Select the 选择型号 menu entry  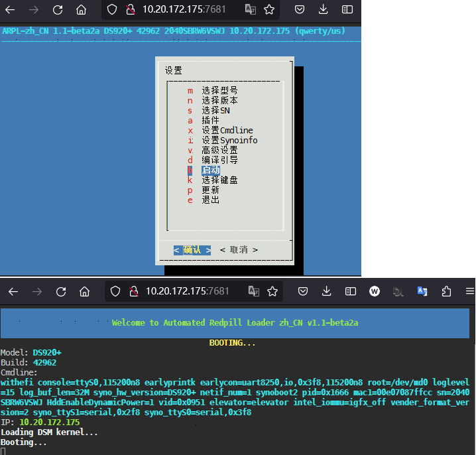tap(219, 91)
